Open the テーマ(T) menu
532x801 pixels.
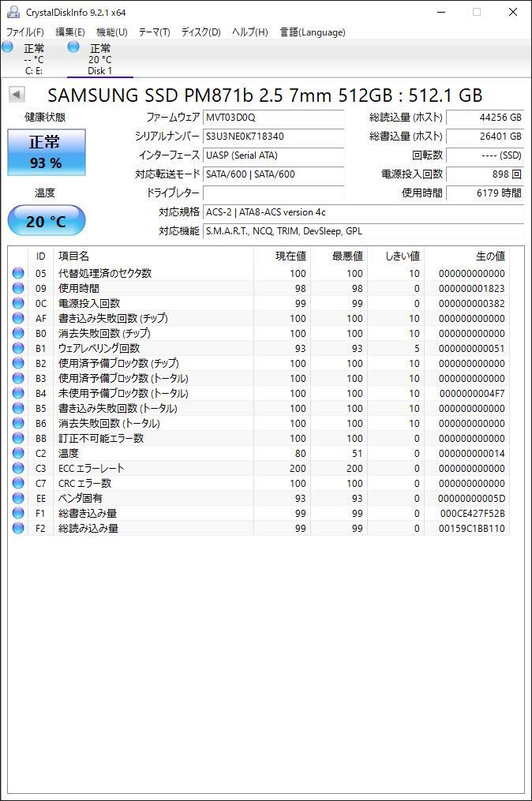(155, 32)
